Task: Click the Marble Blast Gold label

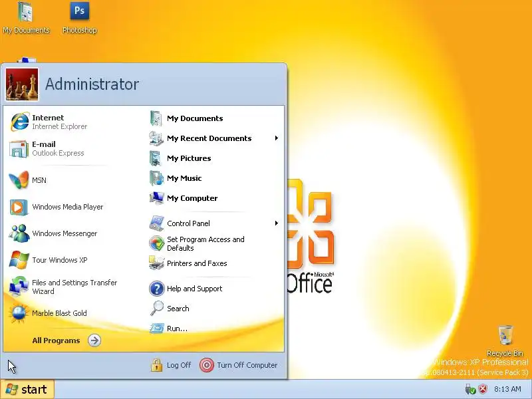Action: pyautogui.click(x=59, y=313)
